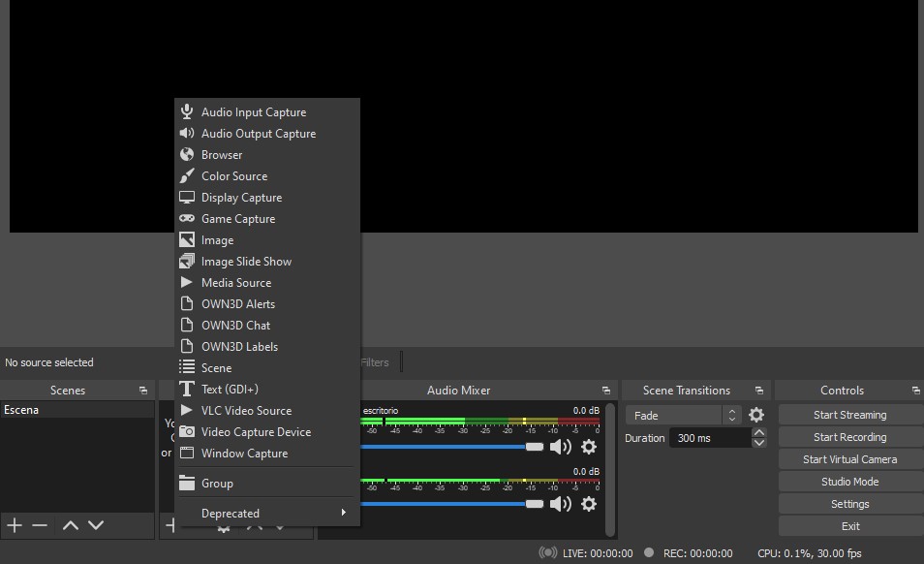924x564 pixels.
Task: Toggle Studio Mode on
Action: coord(849,482)
